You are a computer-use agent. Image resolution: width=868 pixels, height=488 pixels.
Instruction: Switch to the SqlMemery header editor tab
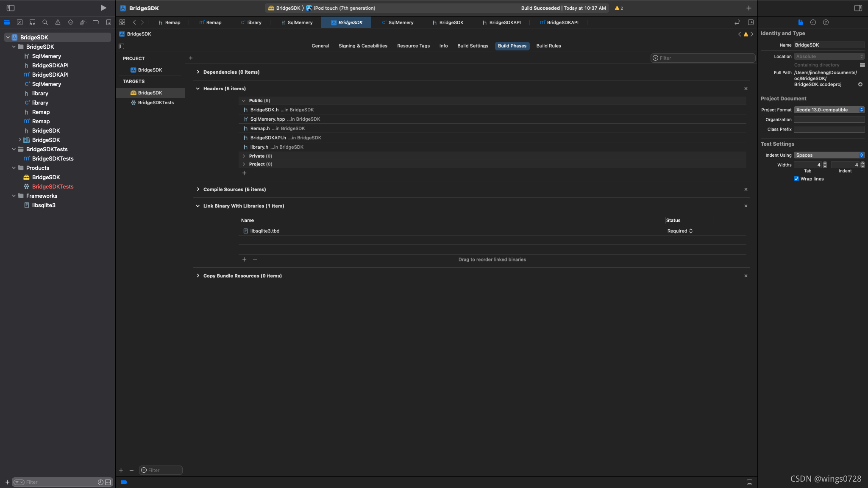click(x=297, y=22)
